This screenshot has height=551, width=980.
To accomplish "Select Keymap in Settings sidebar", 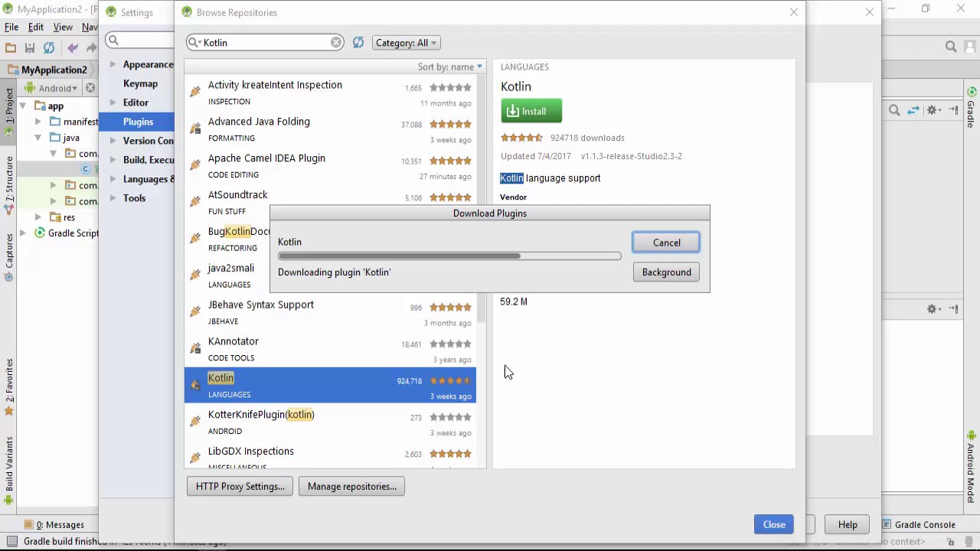I will [x=140, y=83].
